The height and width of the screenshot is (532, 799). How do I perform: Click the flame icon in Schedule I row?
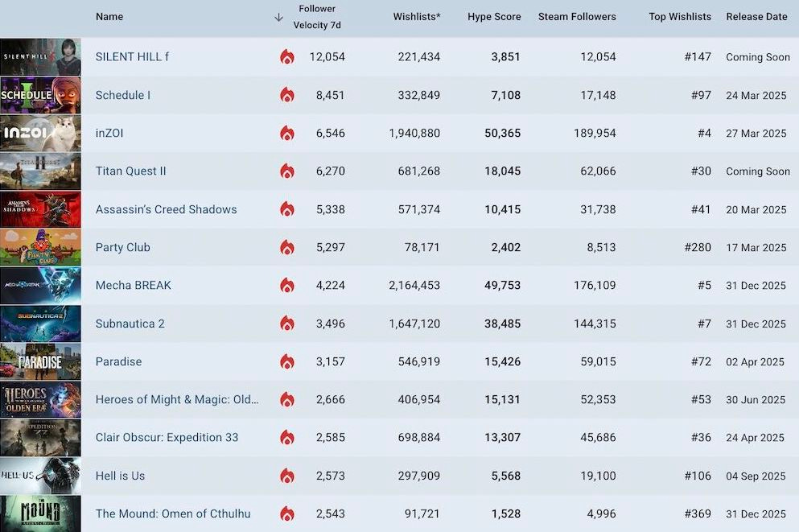point(287,95)
